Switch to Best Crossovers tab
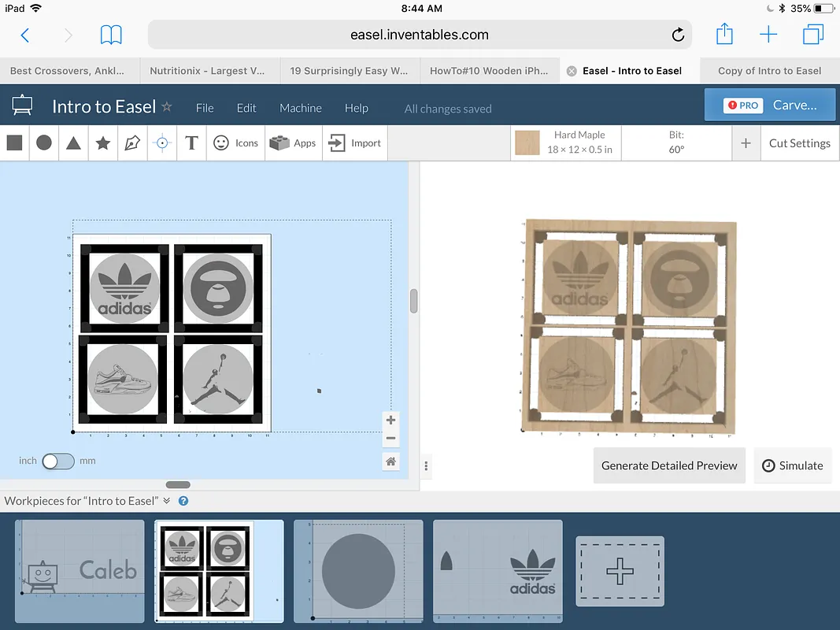This screenshot has width=840, height=630. tap(69, 71)
